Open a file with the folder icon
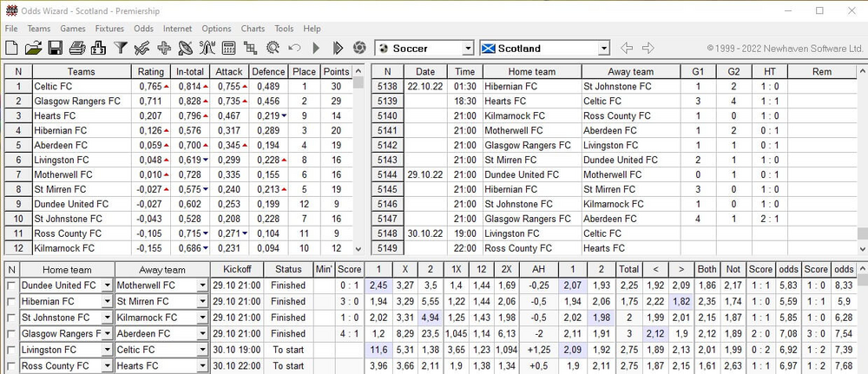 33,49
